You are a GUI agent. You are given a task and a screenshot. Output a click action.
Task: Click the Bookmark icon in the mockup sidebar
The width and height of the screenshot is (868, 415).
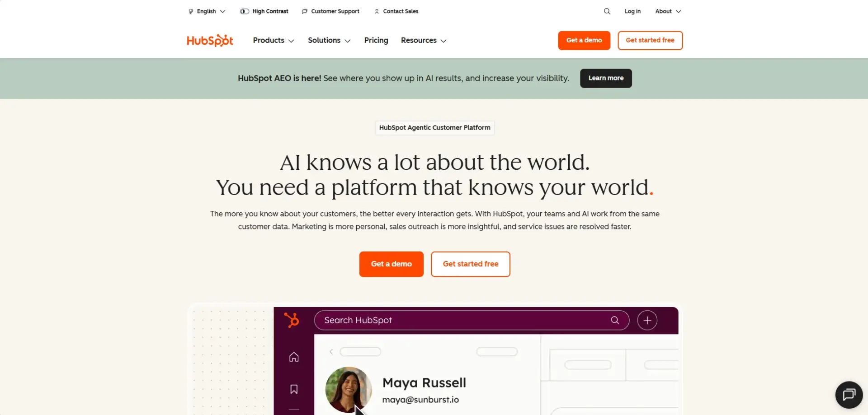click(x=294, y=389)
